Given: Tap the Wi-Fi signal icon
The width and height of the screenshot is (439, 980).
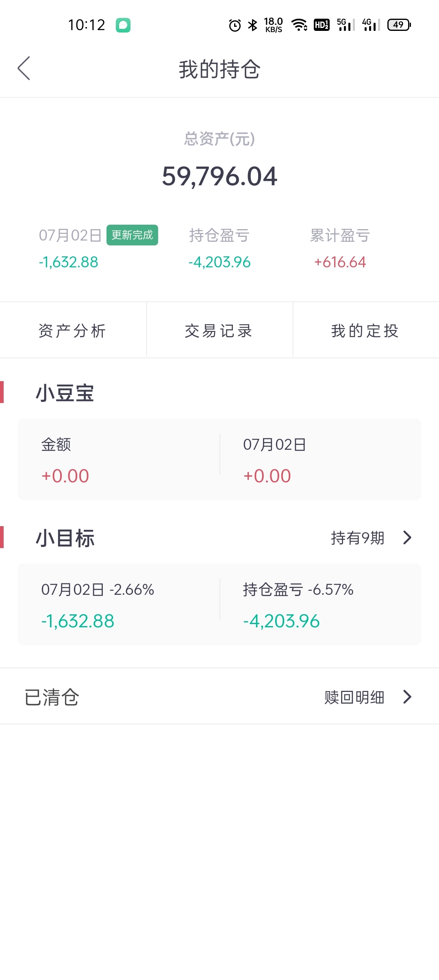Looking at the screenshot, I should click(x=300, y=25).
